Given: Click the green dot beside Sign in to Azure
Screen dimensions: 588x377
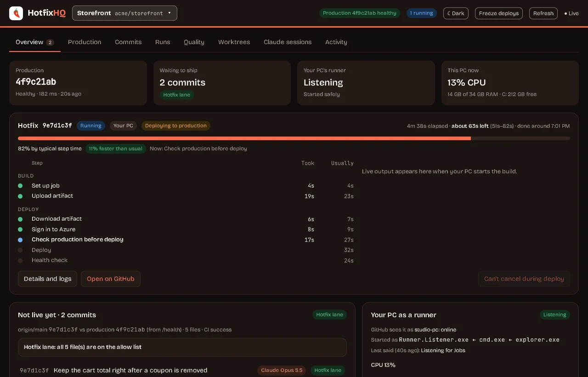Looking at the screenshot, I should 20,229.
